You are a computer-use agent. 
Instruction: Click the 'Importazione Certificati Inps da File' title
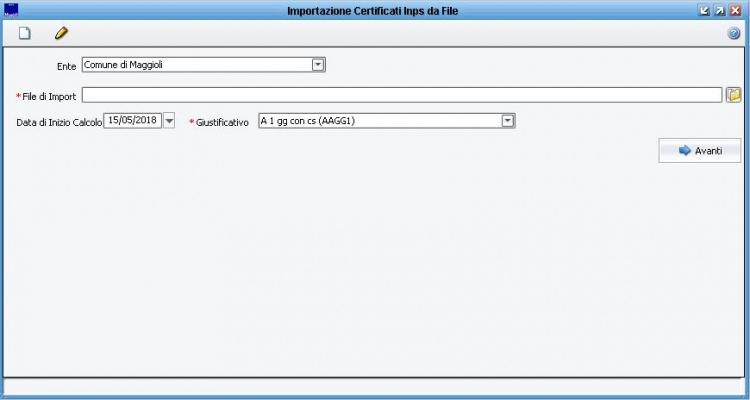373,11
